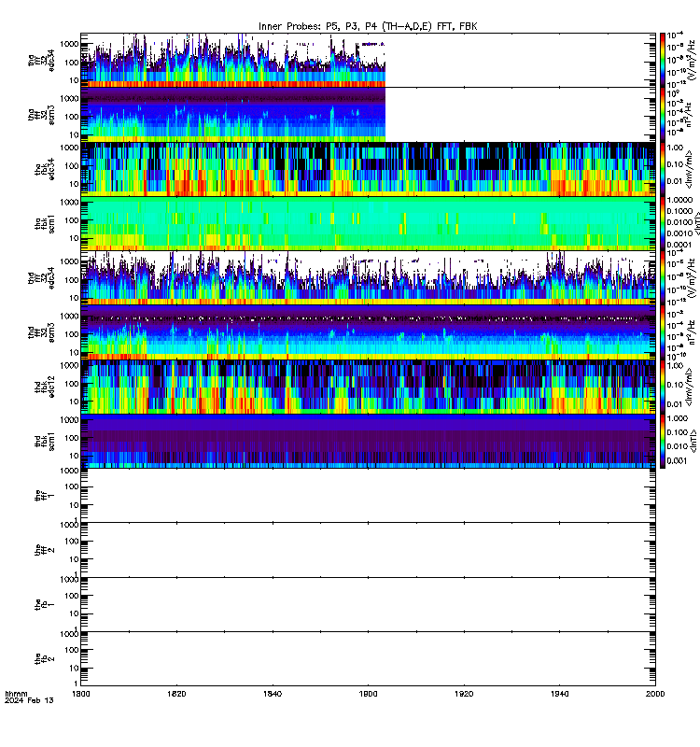Select the 'thd fff 32 edc34' panel label
Screen dimensions: 700x747
tap(41, 278)
